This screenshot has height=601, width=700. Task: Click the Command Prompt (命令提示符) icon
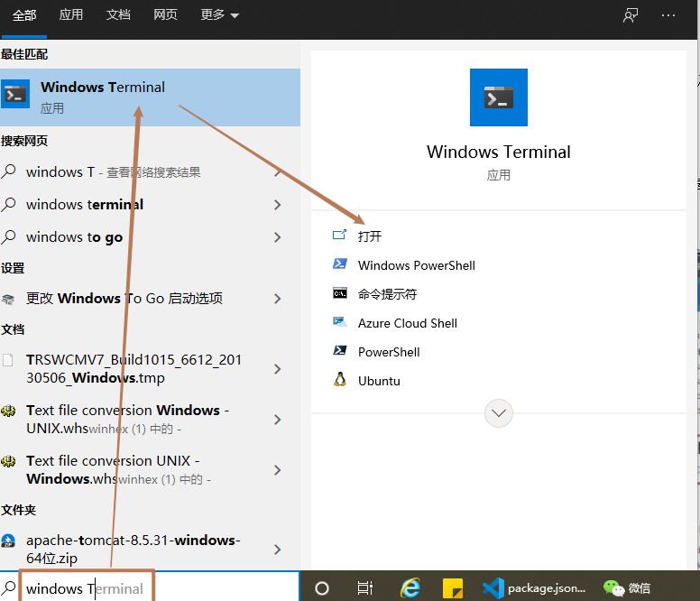[340, 293]
